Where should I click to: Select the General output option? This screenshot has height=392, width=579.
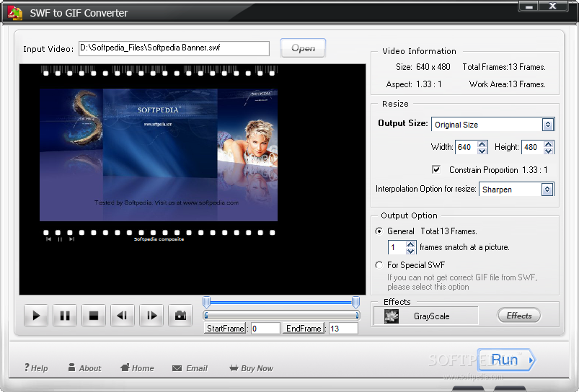[x=379, y=231]
